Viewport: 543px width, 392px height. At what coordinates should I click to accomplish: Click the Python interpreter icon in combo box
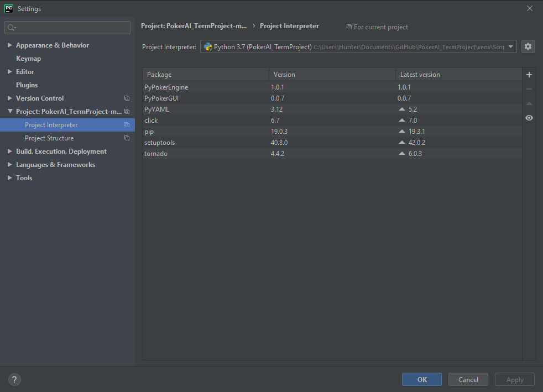[x=208, y=47]
